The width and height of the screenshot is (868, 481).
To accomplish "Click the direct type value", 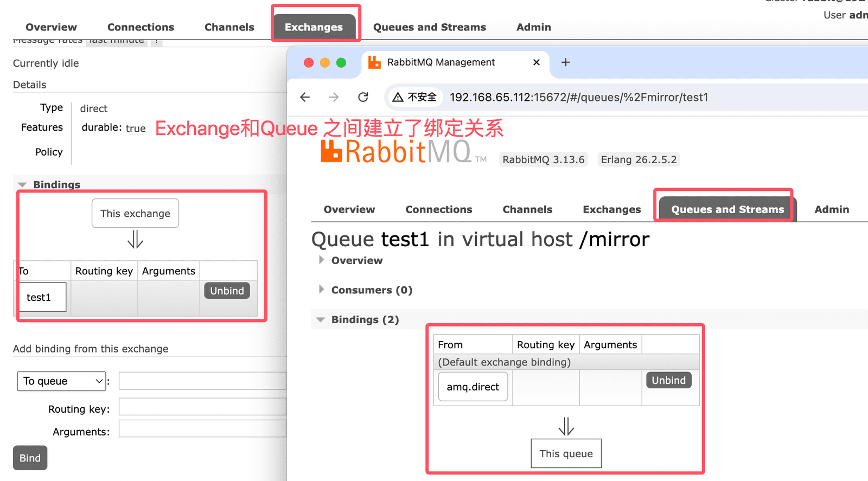I will coord(94,108).
